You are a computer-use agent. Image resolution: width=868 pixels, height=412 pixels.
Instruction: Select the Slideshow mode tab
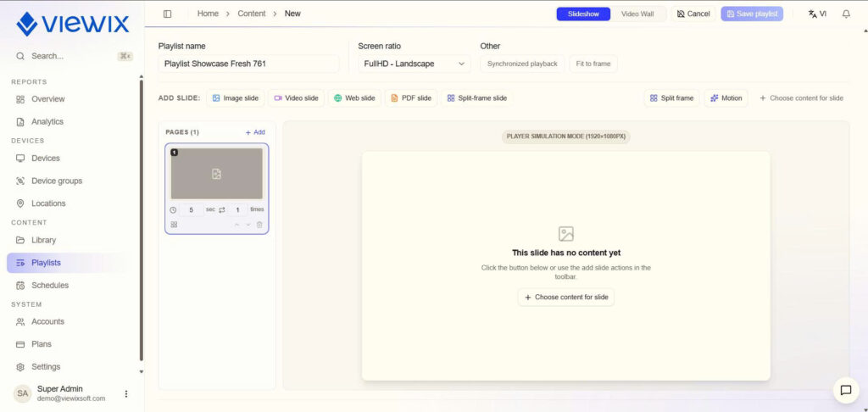(583, 14)
